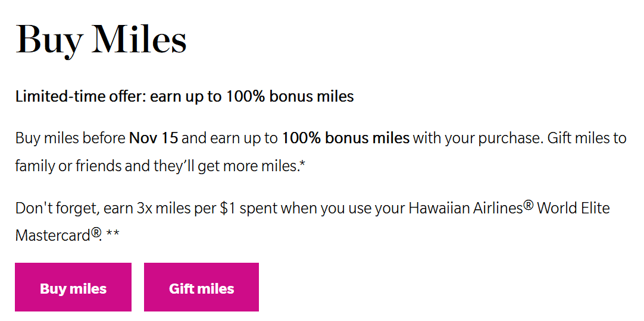
Task: Click the magenta Buy miles button
Action: [x=73, y=288]
